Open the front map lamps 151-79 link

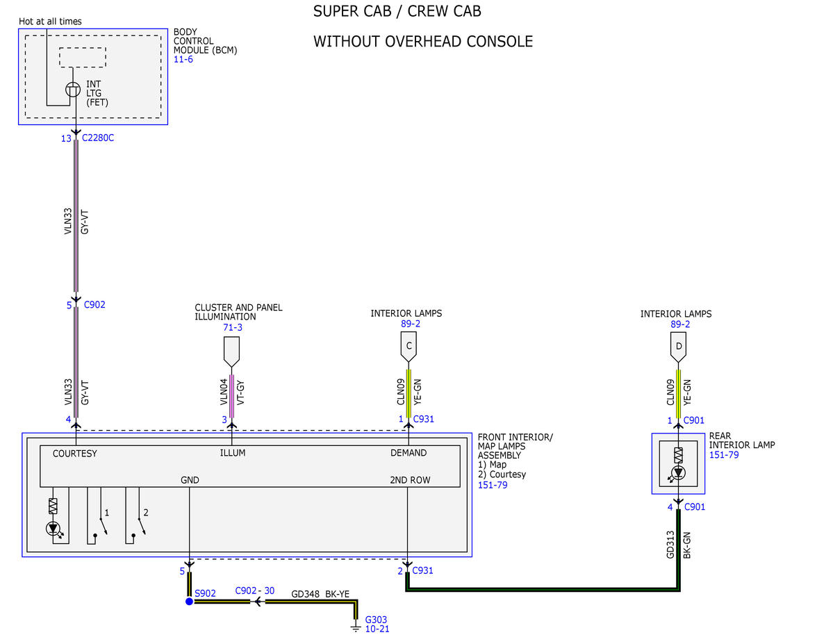[493, 485]
